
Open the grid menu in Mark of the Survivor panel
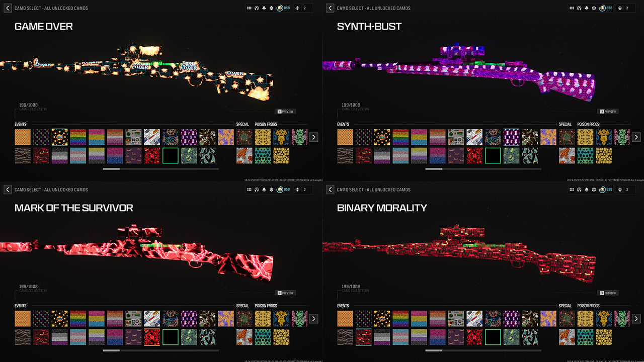pyautogui.click(x=249, y=190)
